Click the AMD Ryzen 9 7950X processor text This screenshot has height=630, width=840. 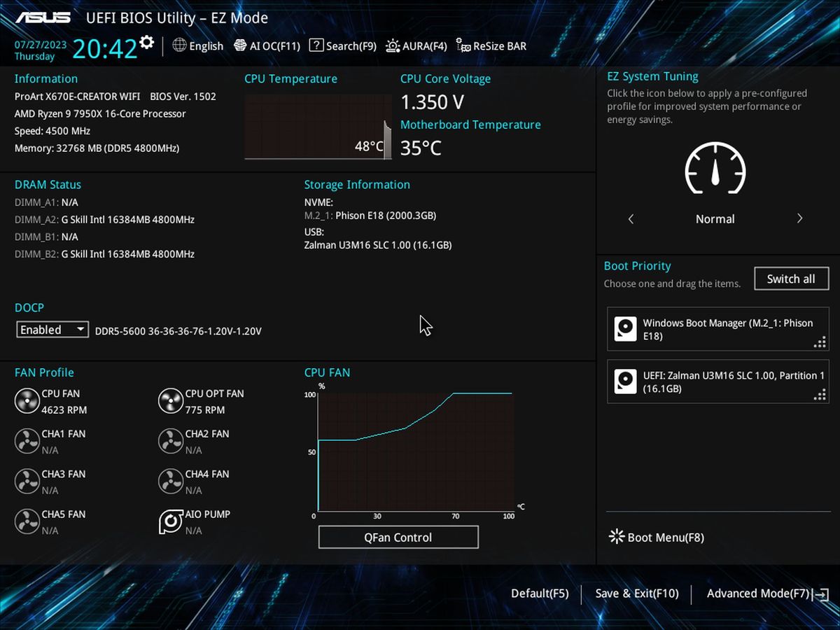(100, 113)
